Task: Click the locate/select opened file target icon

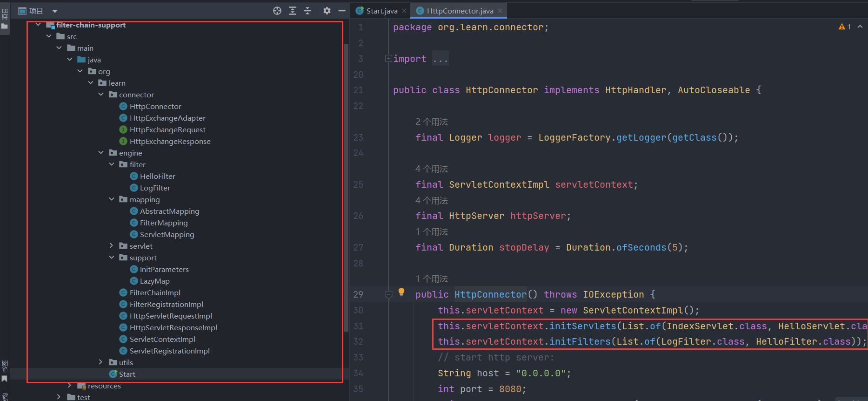Action: pos(277,11)
